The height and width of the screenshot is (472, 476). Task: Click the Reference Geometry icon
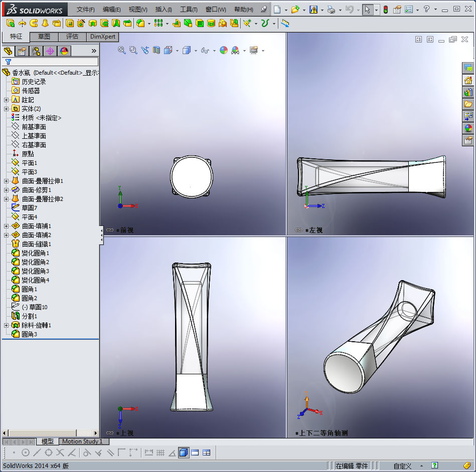pyautogui.click(x=247, y=24)
